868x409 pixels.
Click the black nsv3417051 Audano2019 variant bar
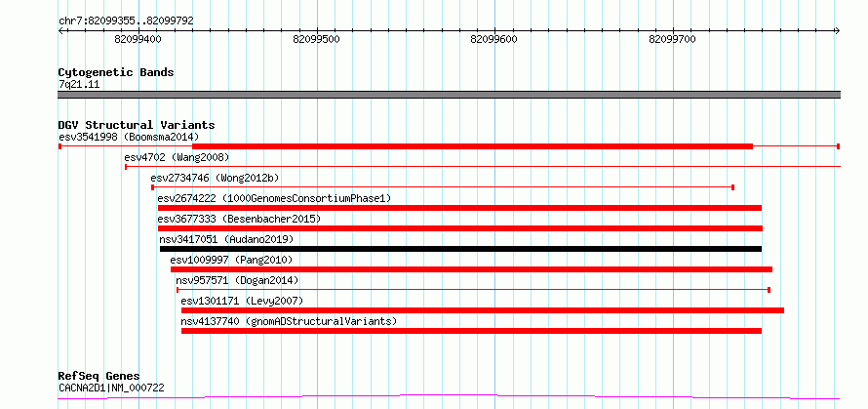460,249
